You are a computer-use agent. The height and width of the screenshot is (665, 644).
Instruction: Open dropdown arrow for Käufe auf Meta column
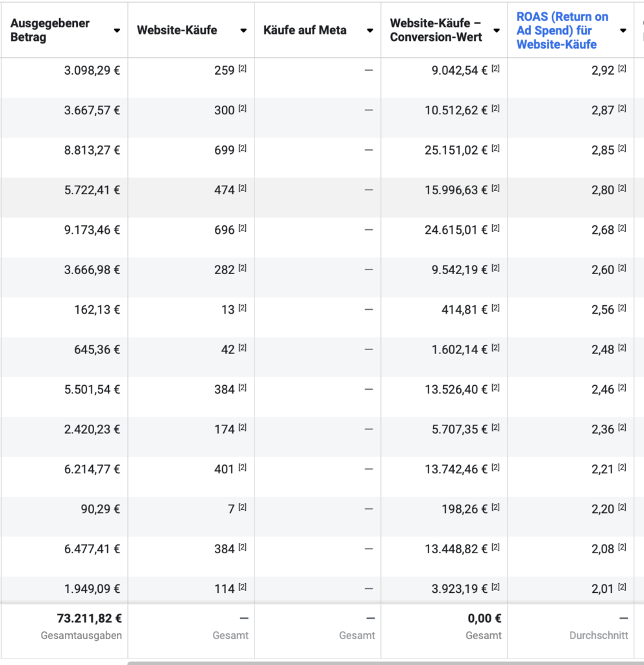point(369,31)
